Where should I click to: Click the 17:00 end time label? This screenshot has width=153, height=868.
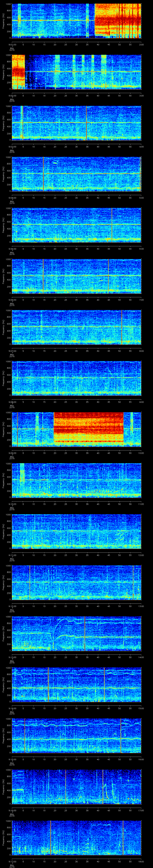[141, 810]
